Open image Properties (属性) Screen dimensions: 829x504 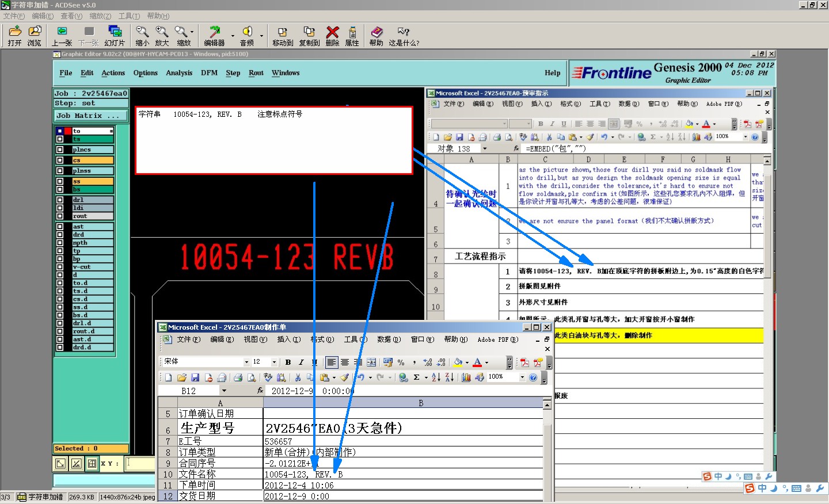pos(352,36)
